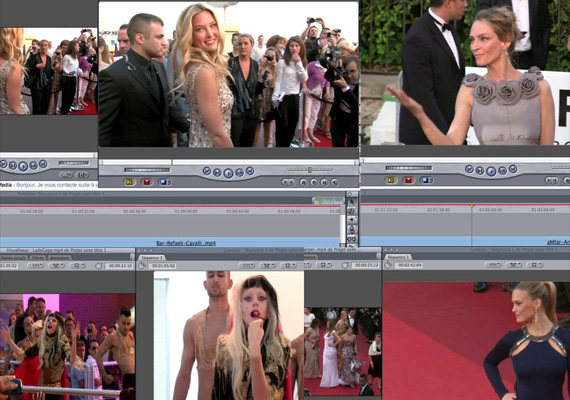Play the top middle canvas video
Image resolution: width=570 pixels, height=400 pixels.
point(228,173)
